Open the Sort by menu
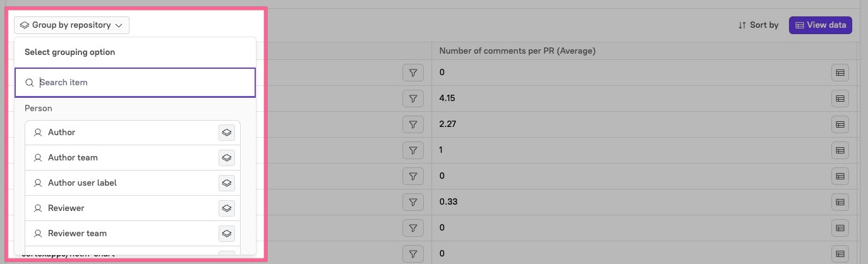 pyautogui.click(x=758, y=25)
